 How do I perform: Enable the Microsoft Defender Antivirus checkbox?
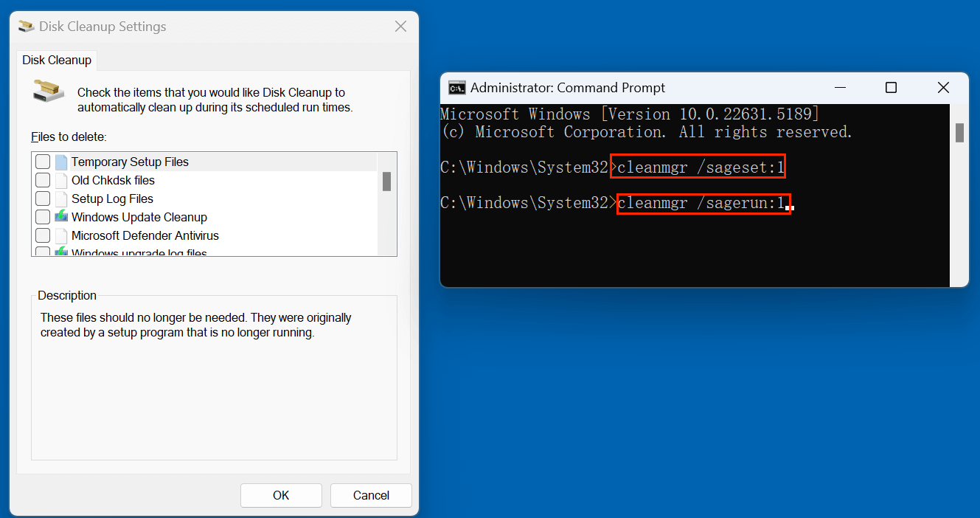[x=42, y=235]
